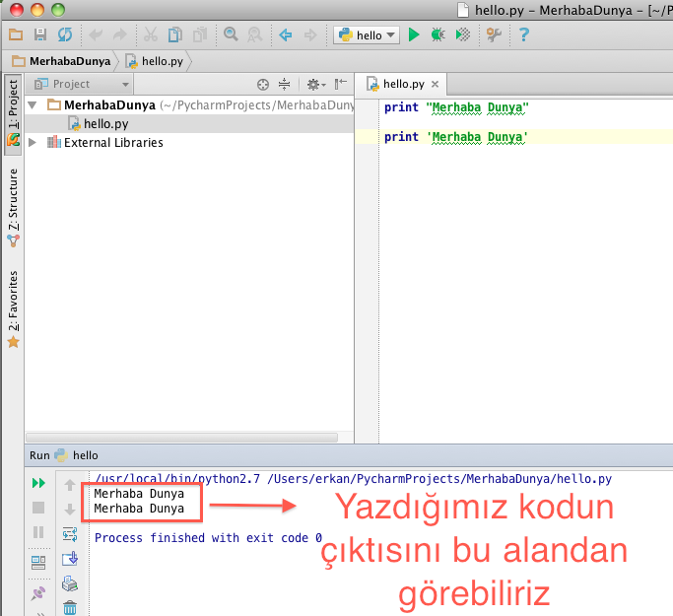Viewport: 673px width, 616px height.
Task: Copy using the toolbar copy icon
Action: 175,34
